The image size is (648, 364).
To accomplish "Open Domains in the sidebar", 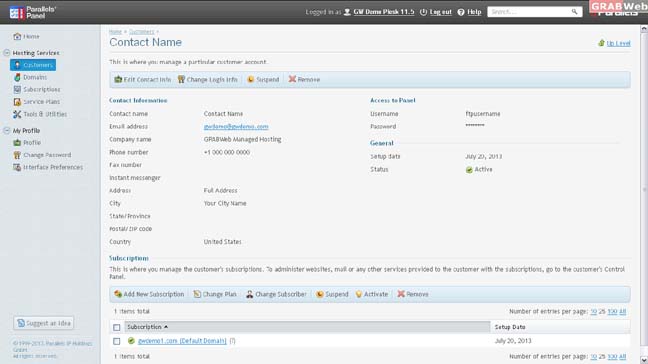I will pyautogui.click(x=35, y=77).
